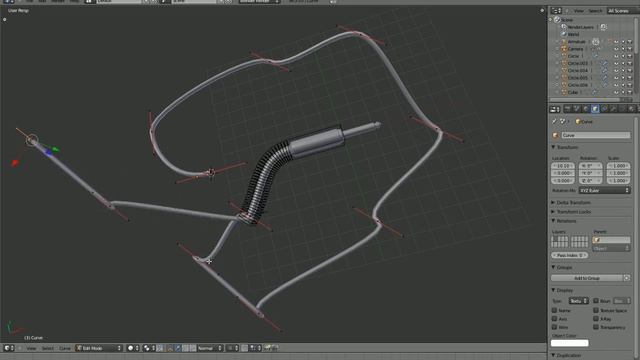
Task: Enable the X-Ray checkbox
Action: 596,319
